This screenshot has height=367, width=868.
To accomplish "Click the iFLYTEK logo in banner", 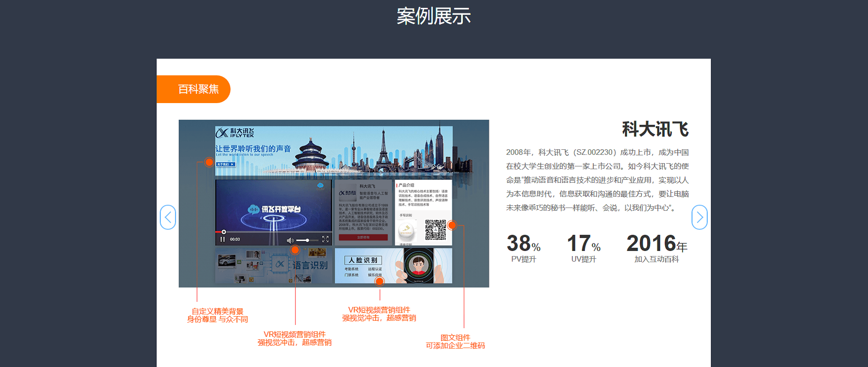I will pos(235,133).
